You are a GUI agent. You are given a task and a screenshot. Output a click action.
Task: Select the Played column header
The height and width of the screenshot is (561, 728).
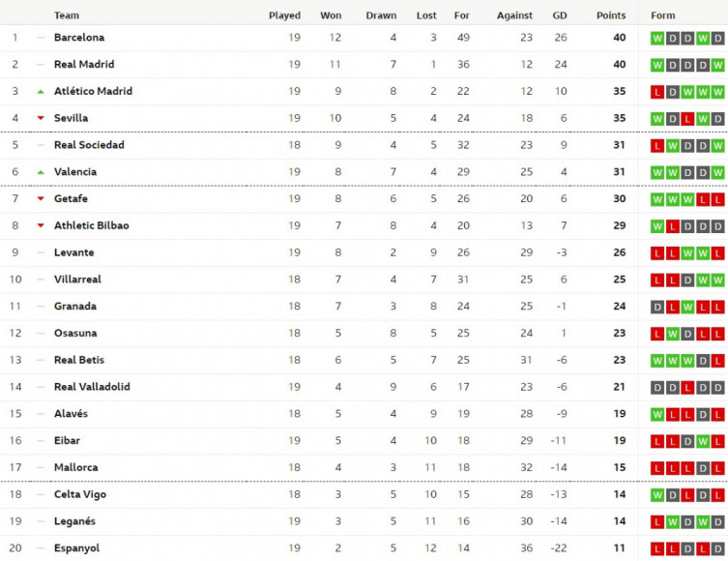284,15
